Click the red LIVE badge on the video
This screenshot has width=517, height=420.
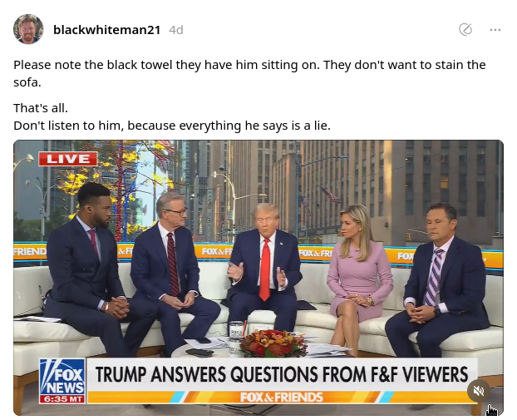pyautogui.click(x=68, y=159)
